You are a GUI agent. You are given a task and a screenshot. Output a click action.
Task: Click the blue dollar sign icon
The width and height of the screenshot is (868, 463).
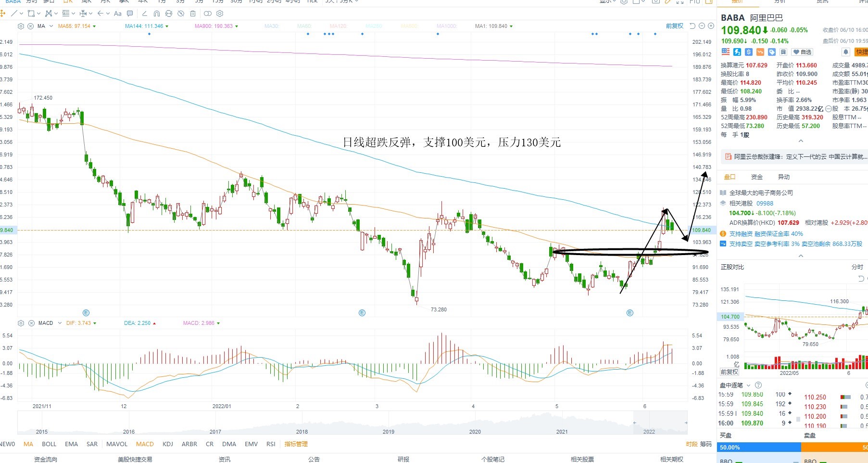pyautogui.click(x=749, y=52)
